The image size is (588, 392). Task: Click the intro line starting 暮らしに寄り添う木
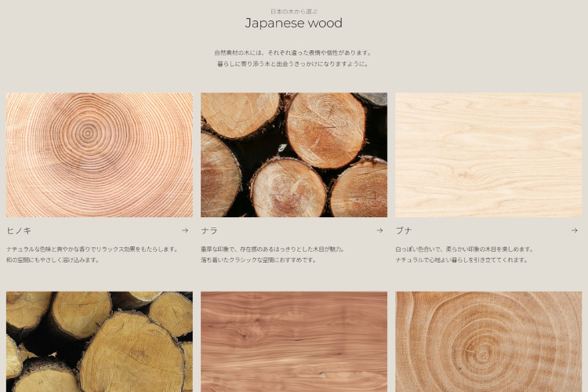(x=294, y=64)
